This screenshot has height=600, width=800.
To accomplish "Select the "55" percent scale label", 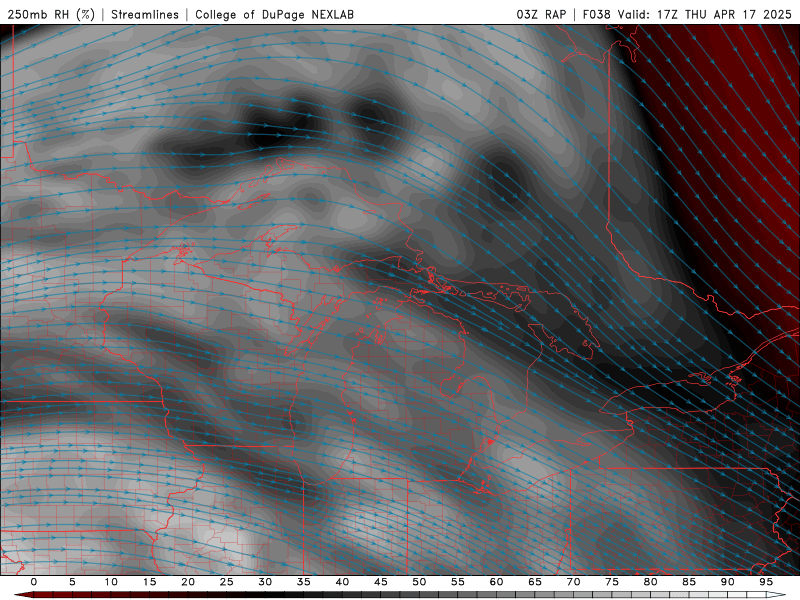I will point(458,582).
